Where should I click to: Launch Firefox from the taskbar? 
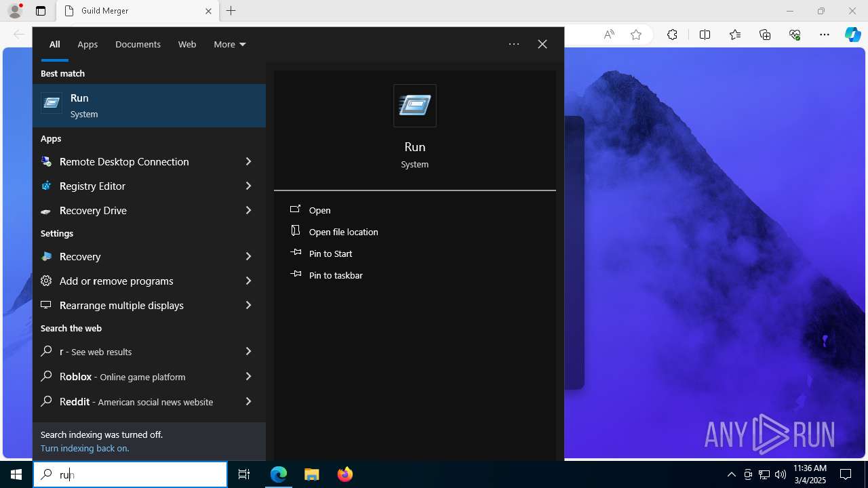click(x=344, y=474)
